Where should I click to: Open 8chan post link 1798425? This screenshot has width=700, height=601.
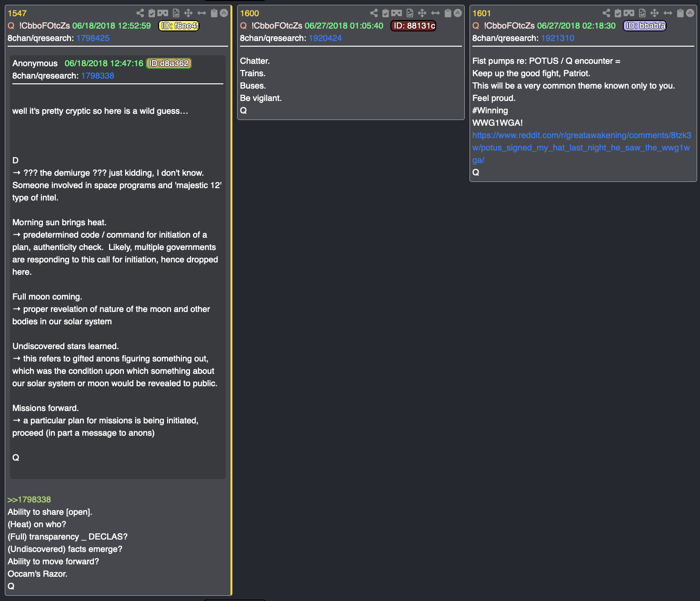coord(93,38)
